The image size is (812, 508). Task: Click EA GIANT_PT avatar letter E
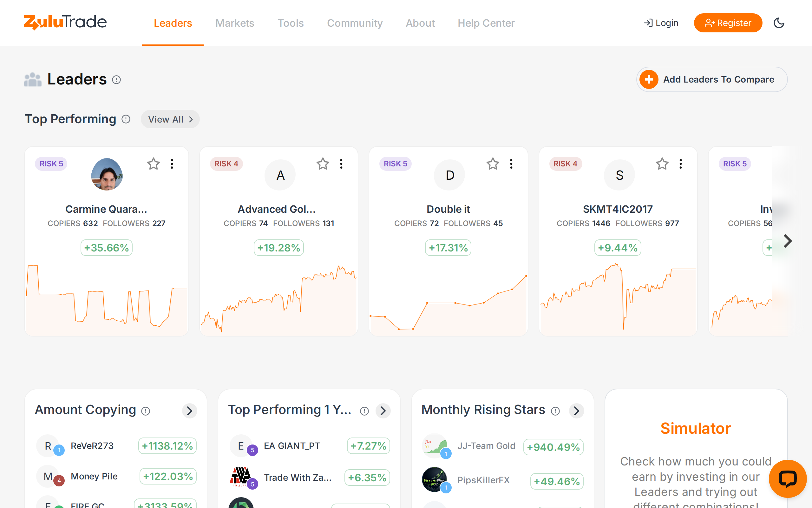point(241,446)
